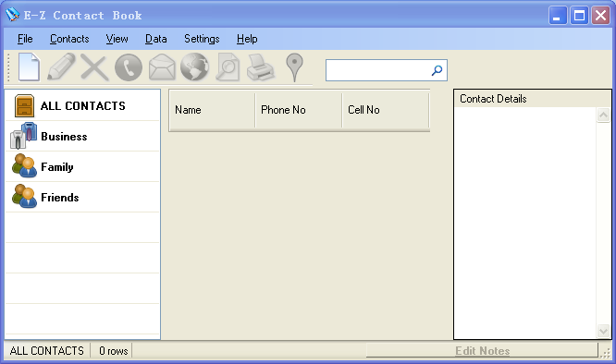Click the 0 rows status bar text

113,351
